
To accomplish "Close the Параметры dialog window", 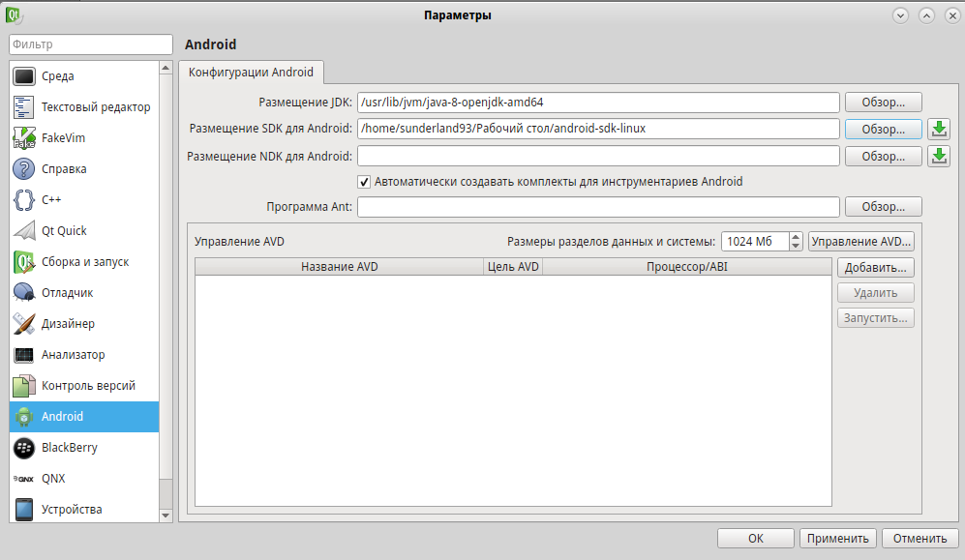I will click(952, 15).
